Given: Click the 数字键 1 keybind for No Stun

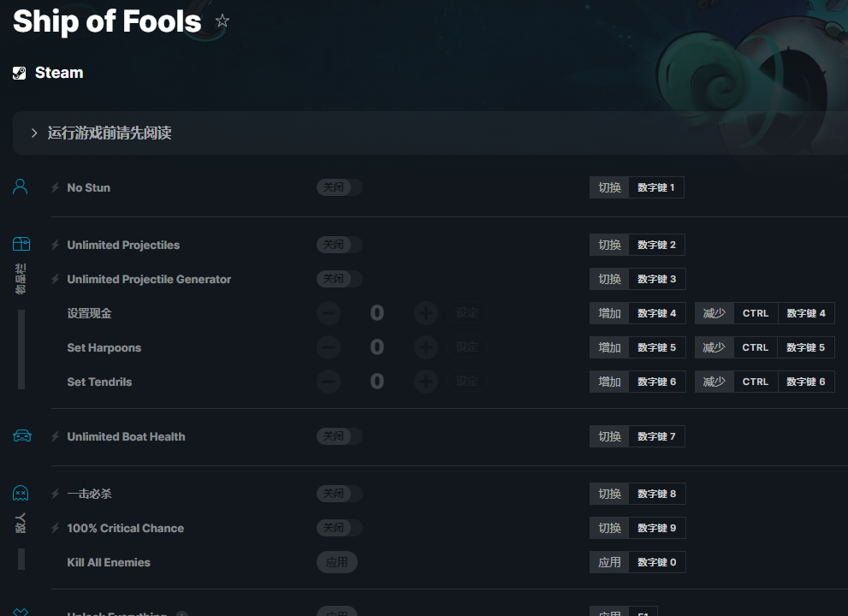Looking at the screenshot, I should click(x=656, y=187).
